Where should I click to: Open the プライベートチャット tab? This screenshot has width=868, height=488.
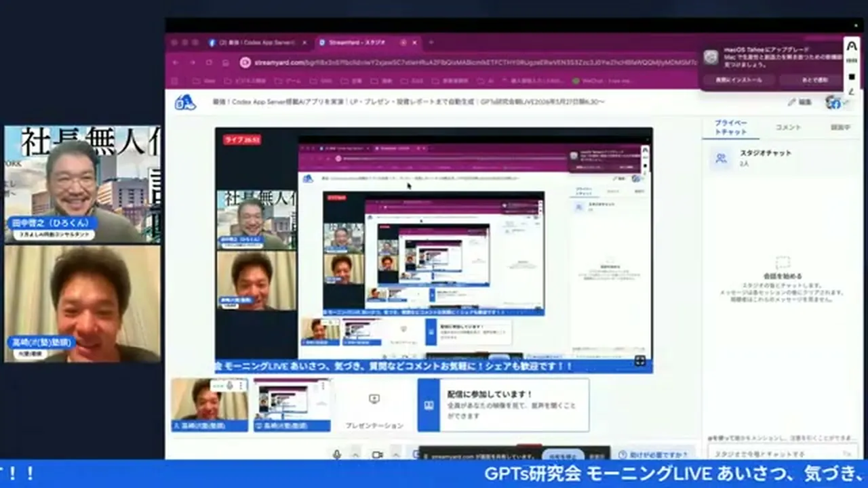coord(731,127)
